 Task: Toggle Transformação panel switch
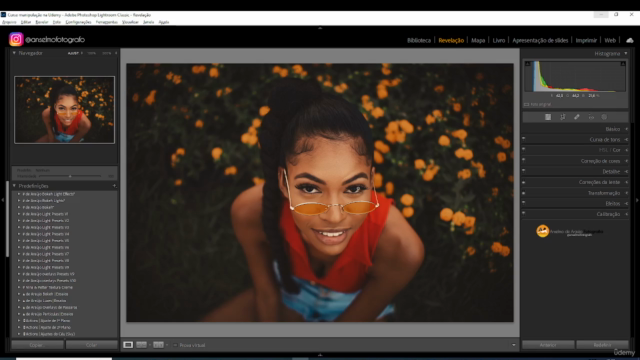click(524, 192)
